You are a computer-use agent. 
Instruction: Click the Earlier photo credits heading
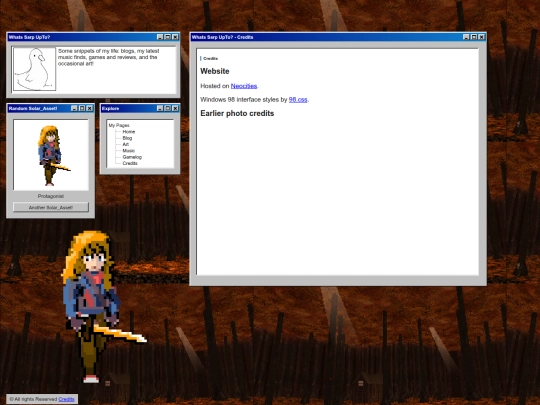[237, 113]
